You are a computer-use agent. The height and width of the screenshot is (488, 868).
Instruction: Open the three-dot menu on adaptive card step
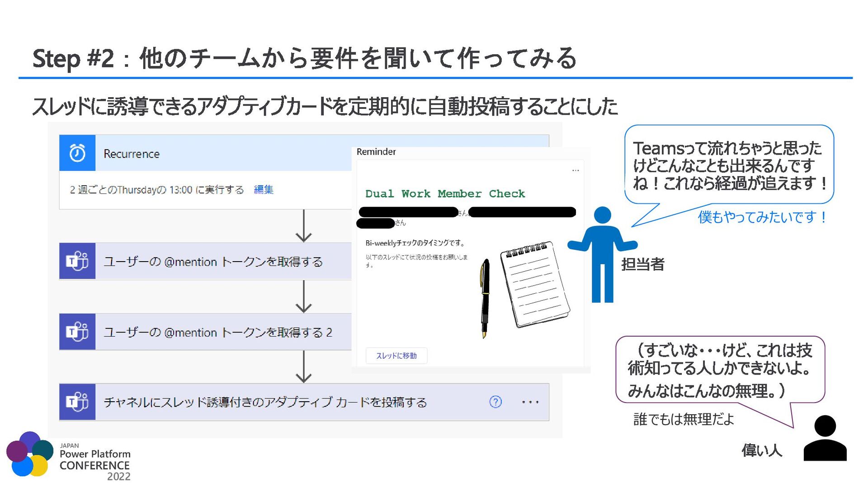tap(530, 402)
